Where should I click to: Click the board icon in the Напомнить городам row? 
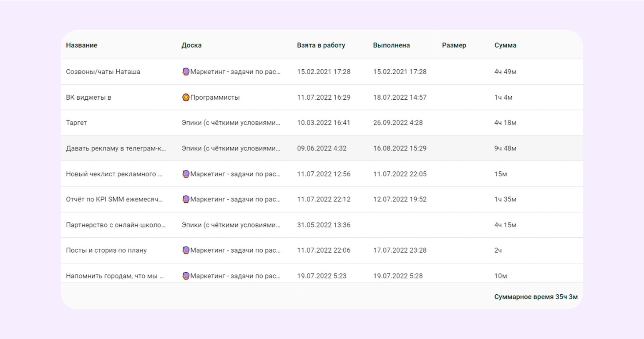coord(186,276)
